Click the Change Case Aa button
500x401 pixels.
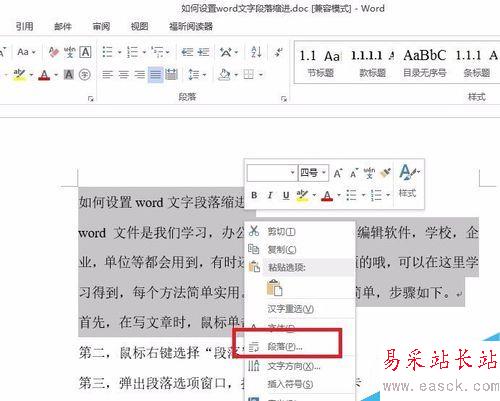point(26,52)
